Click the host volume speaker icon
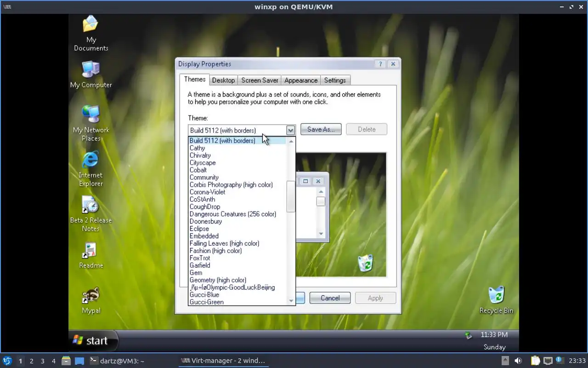The height and width of the screenshot is (368, 588). pos(518,361)
